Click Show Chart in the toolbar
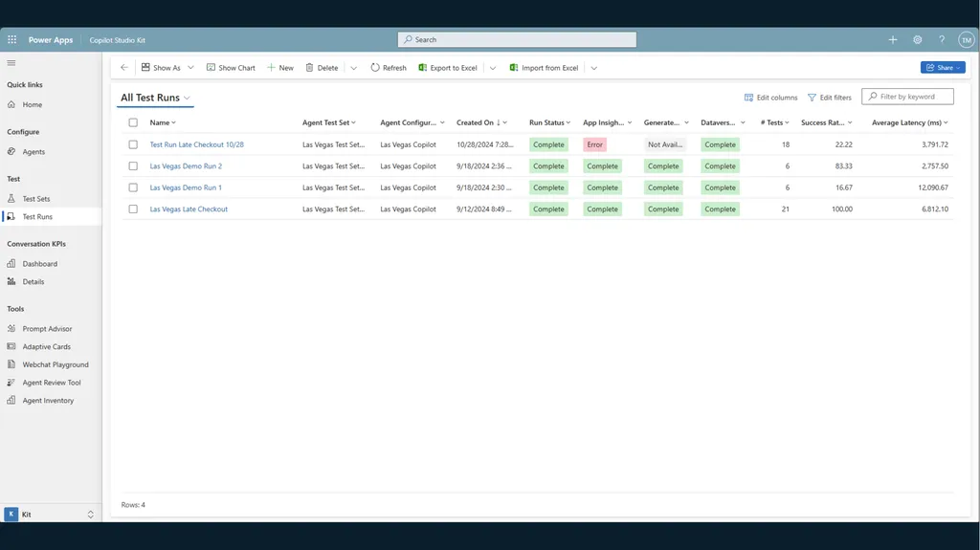This screenshot has width=980, height=550. click(231, 68)
